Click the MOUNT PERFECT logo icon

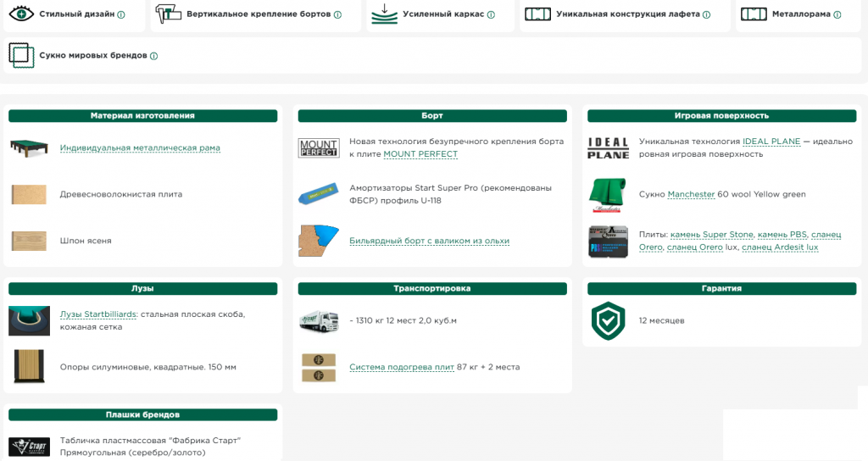319,147
